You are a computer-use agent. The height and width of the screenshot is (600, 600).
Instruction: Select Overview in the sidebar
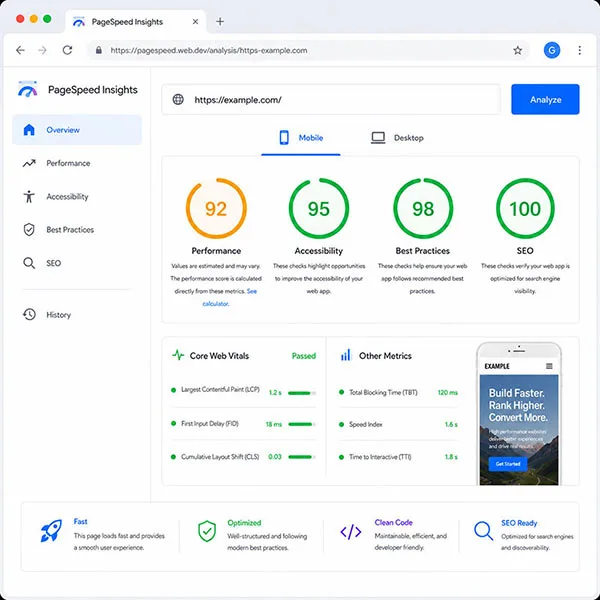(x=77, y=130)
